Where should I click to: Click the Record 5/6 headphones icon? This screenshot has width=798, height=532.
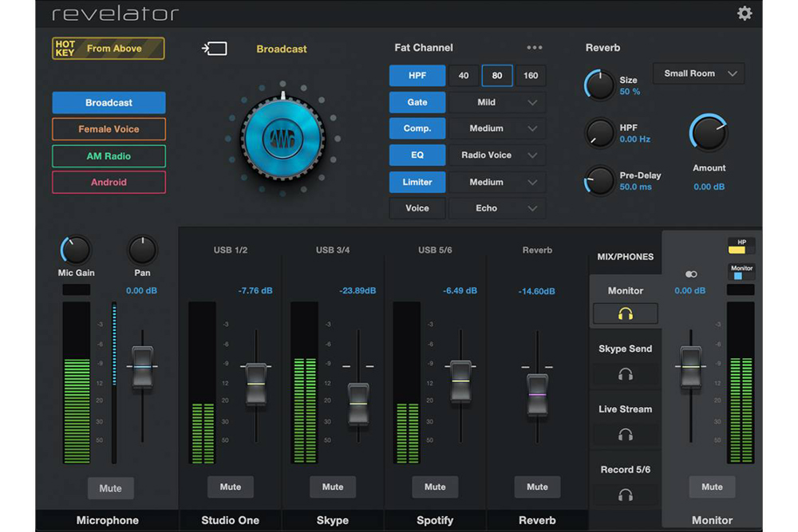tap(625, 495)
